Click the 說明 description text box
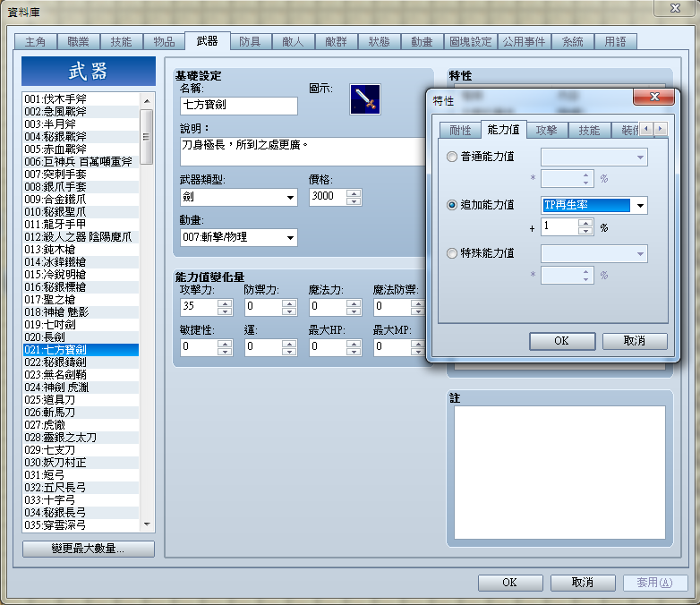This screenshot has width=700, height=605. coord(303,152)
